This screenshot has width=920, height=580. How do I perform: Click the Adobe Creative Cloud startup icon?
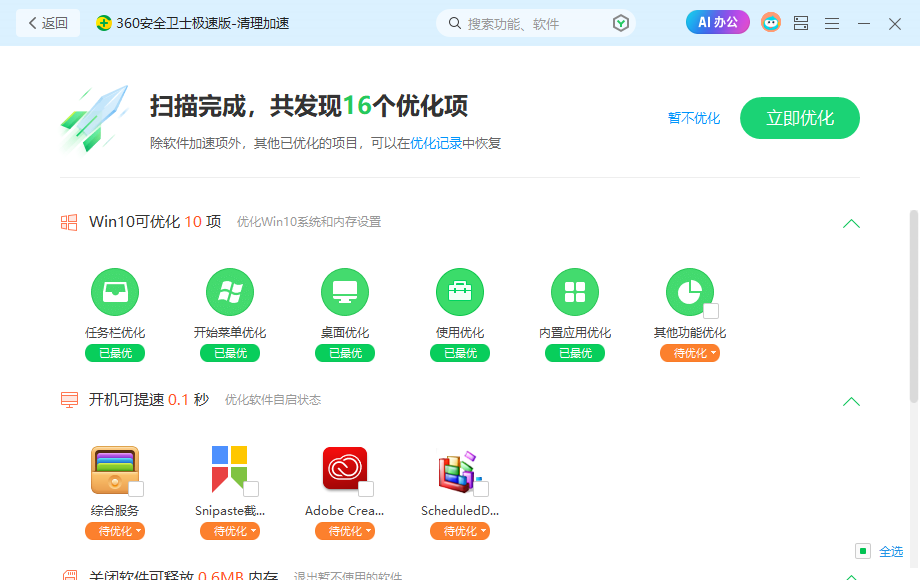pos(345,469)
